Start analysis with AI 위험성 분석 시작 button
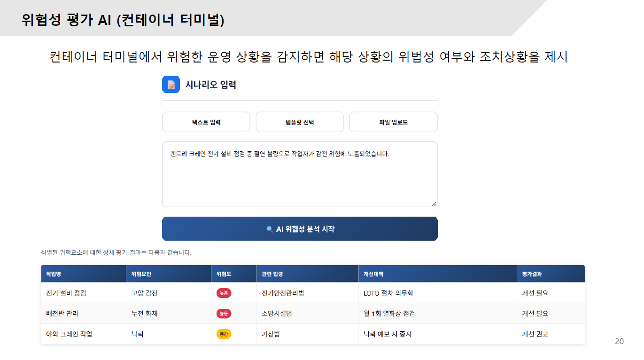Viewport: 644px width, 360px height. tap(300, 229)
